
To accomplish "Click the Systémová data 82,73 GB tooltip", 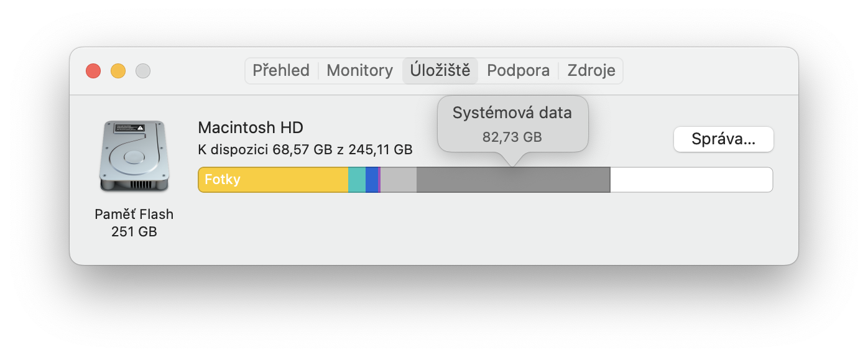I will coord(512,124).
